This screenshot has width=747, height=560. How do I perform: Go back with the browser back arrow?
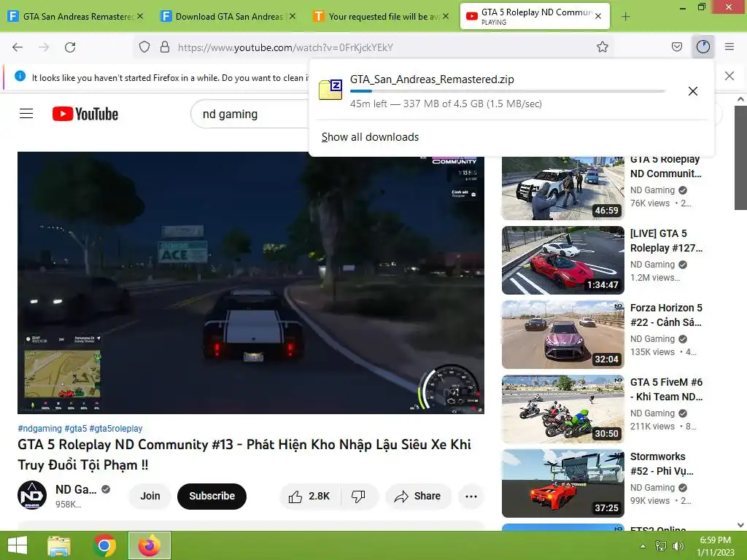[x=18, y=47]
